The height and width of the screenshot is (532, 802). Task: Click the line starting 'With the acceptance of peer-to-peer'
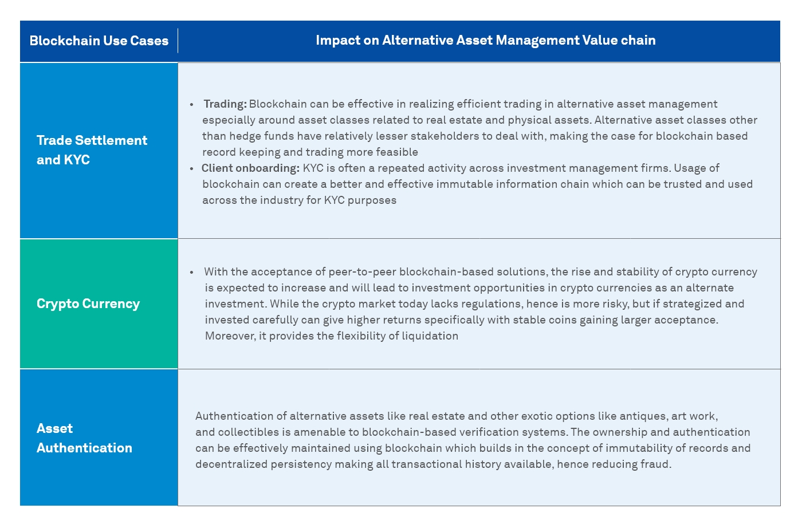tap(480, 272)
